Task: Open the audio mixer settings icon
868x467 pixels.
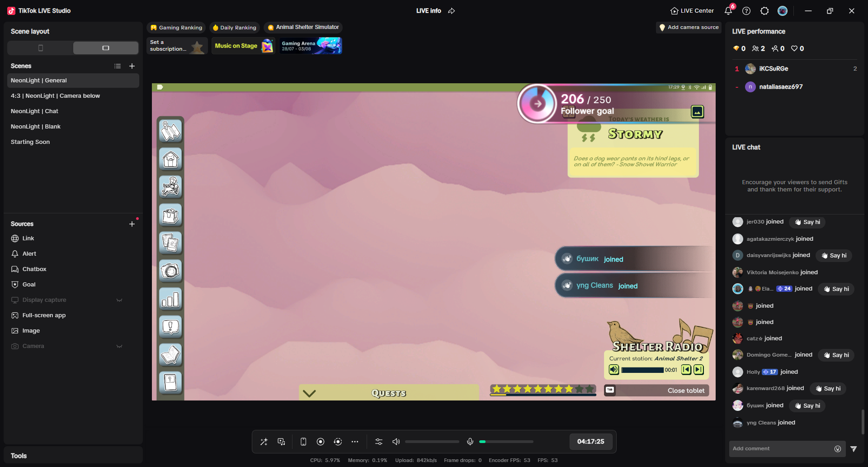Action: (379, 442)
